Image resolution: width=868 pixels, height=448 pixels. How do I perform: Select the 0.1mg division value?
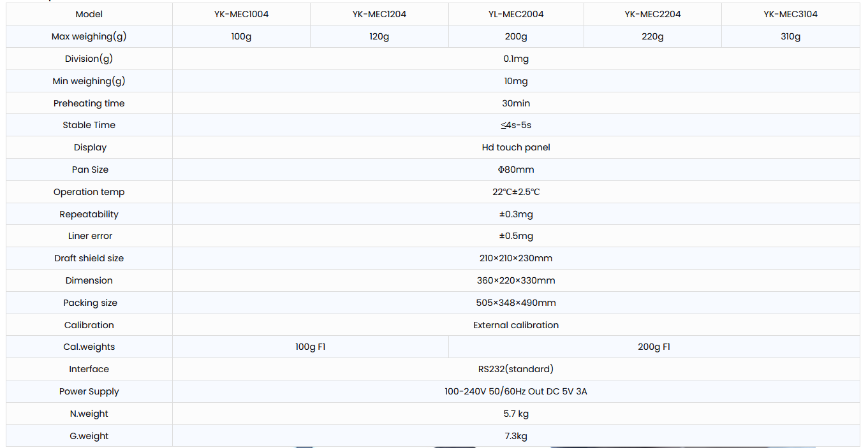[x=516, y=59]
